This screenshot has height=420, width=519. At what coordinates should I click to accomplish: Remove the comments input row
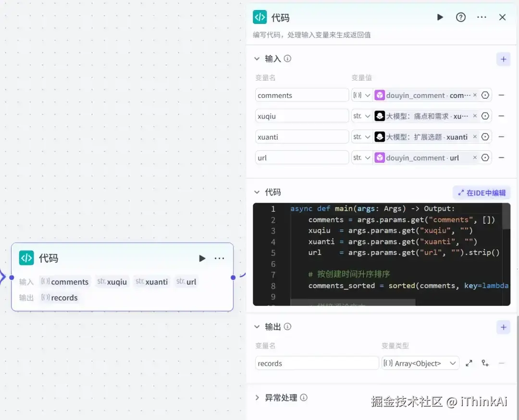tap(501, 95)
